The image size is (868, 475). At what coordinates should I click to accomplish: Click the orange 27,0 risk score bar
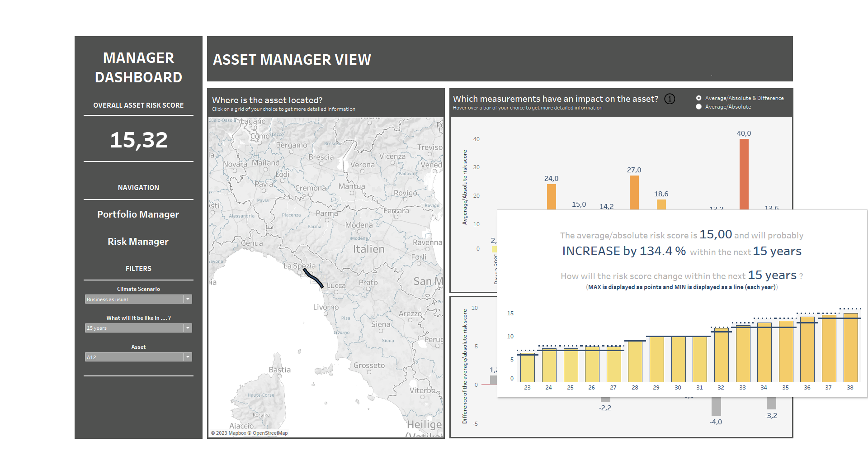point(634,192)
